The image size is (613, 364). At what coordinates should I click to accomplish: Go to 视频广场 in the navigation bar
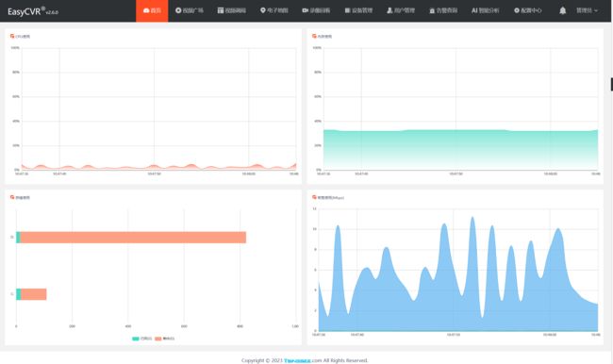click(x=190, y=10)
